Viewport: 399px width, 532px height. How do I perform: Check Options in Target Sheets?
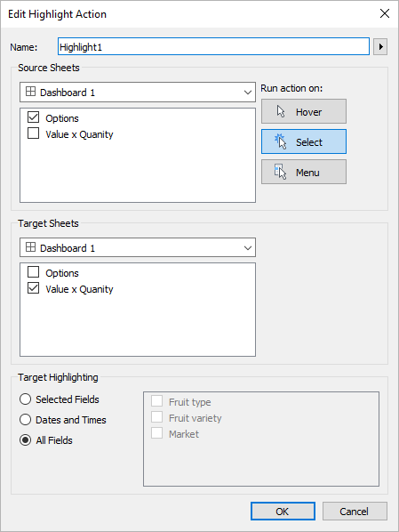point(33,272)
